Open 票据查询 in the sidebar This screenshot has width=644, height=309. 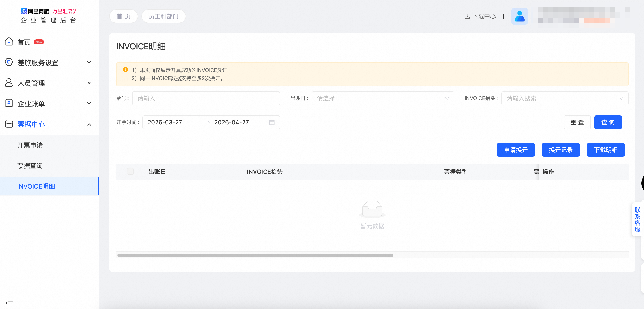[x=30, y=165]
